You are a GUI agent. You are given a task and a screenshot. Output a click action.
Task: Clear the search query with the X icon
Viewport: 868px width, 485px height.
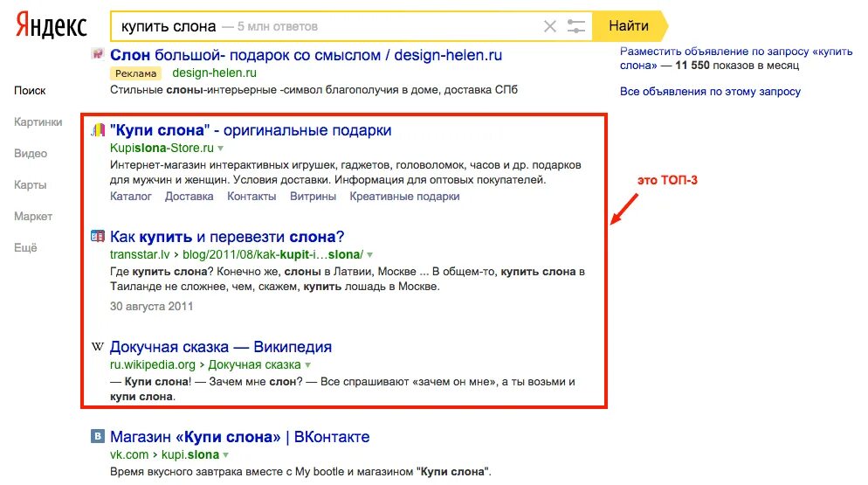(549, 26)
